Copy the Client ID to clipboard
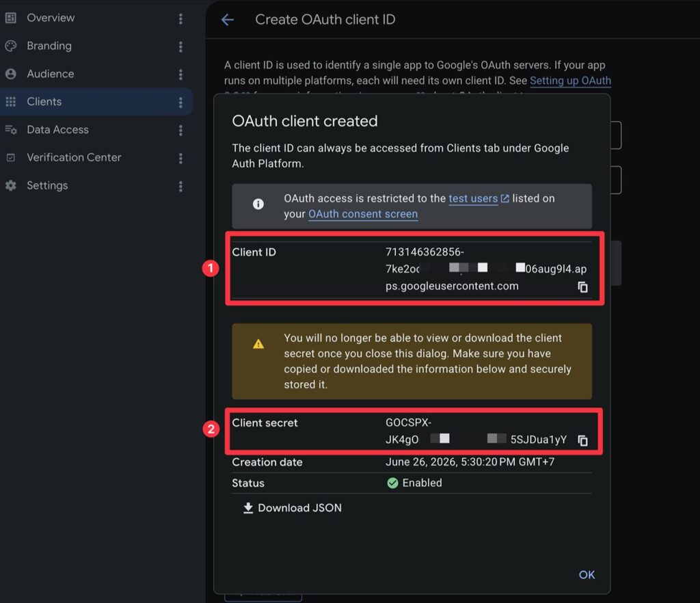700x603 pixels. pos(582,287)
